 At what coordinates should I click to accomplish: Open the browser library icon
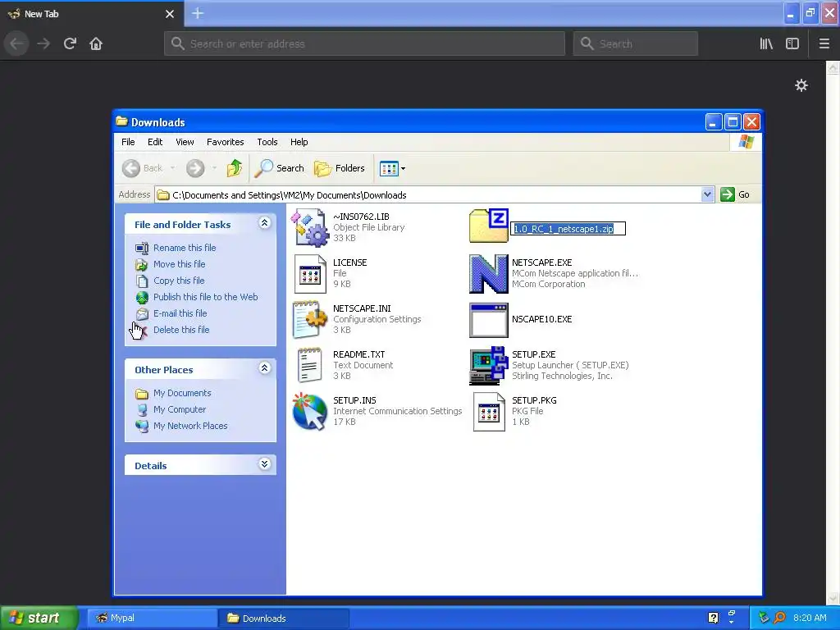coord(766,43)
